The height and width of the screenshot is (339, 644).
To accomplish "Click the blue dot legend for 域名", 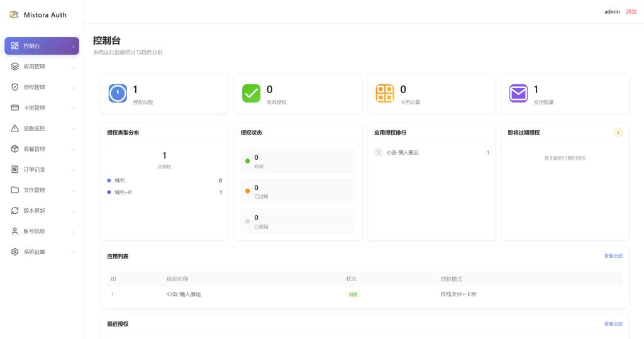I will pyautogui.click(x=109, y=181).
